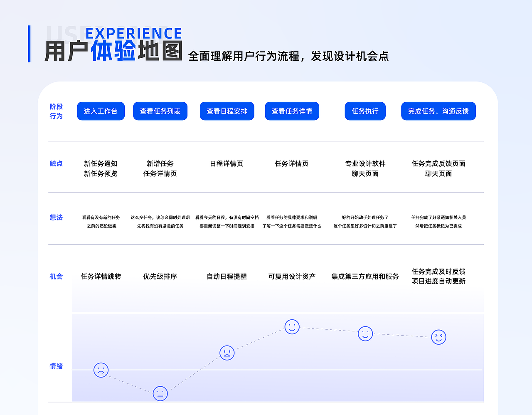Select the 新任务预览 touchpoint text
This screenshot has width=532, height=415.
[x=101, y=173]
